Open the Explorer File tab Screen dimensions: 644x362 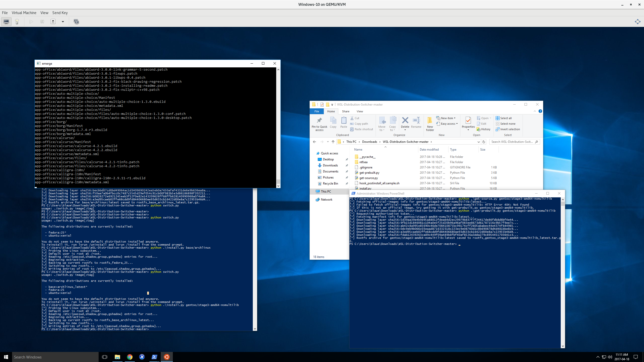point(317,111)
